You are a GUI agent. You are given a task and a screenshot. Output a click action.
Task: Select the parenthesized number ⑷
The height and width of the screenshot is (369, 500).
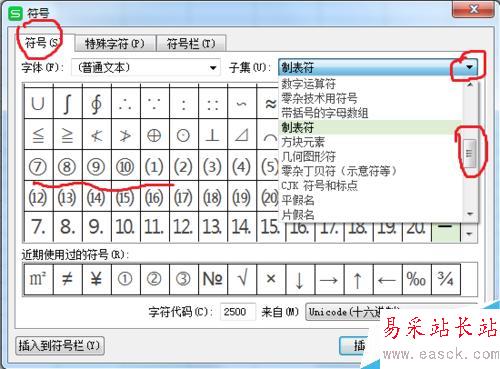[x=242, y=166]
